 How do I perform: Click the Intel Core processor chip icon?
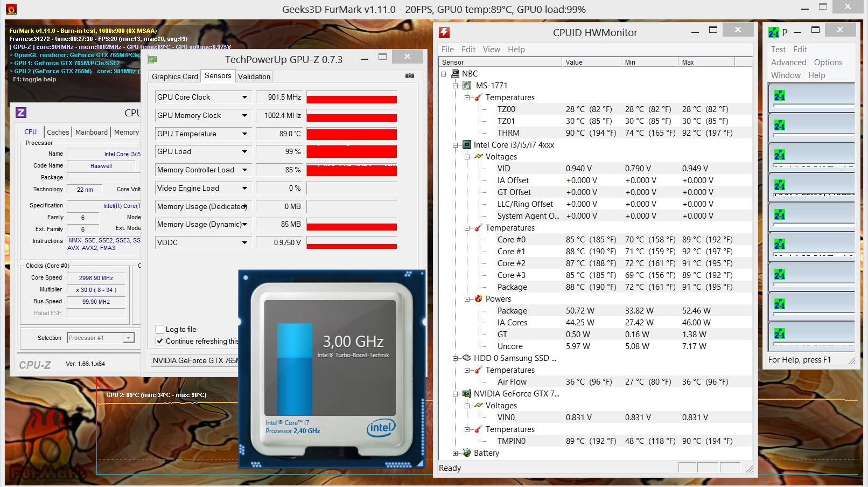click(467, 144)
